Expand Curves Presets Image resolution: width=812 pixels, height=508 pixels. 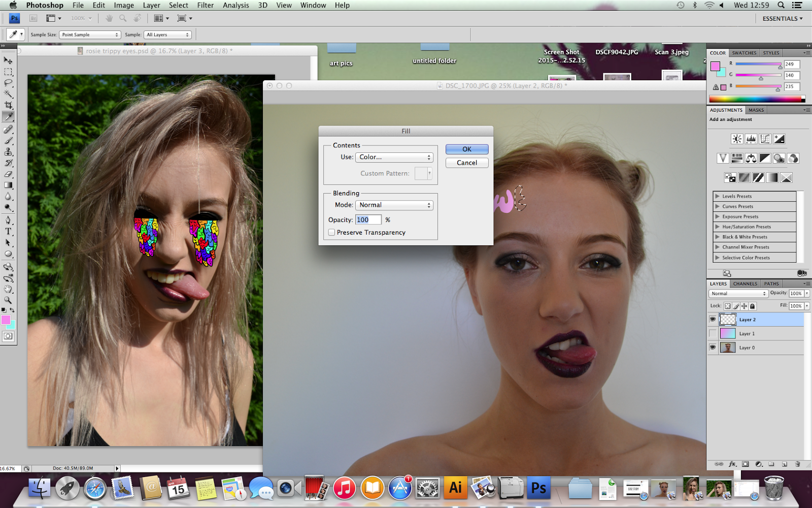(717, 206)
